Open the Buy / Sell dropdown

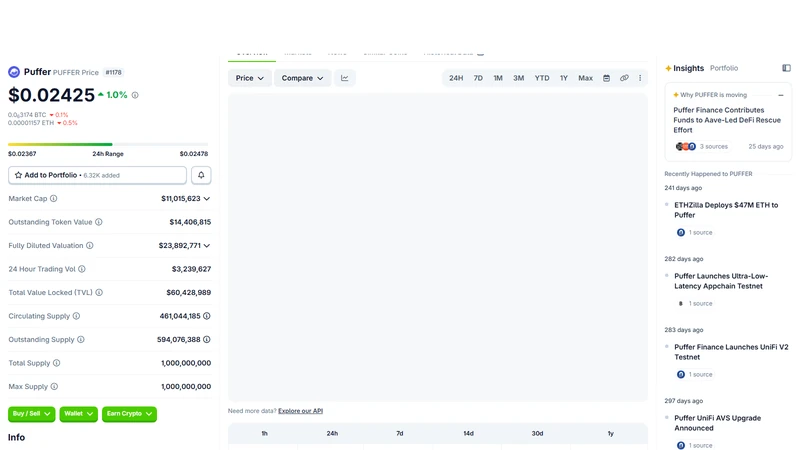pos(32,414)
